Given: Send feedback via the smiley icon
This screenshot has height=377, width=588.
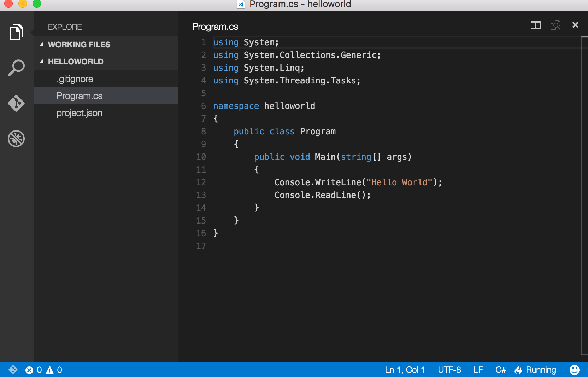Looking at the screenshot, I should (x=574, y=370).
